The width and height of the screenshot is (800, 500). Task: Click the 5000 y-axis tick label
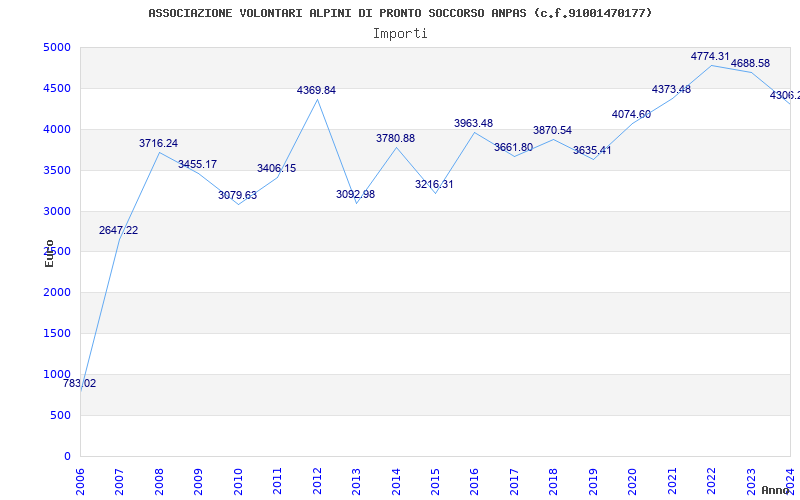56,47
